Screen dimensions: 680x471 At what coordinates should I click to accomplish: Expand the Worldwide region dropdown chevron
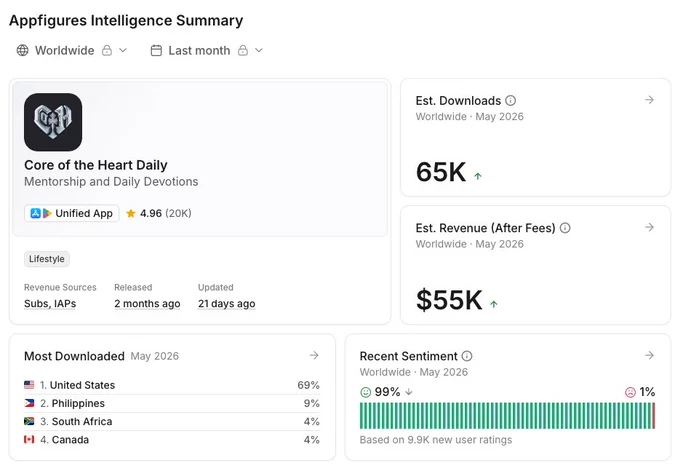(123, 50)
